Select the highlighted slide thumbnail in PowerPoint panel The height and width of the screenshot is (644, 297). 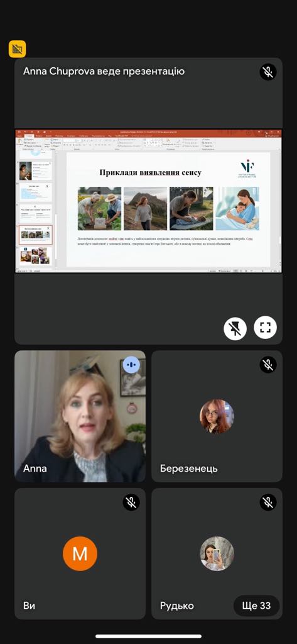click(36, 235)
